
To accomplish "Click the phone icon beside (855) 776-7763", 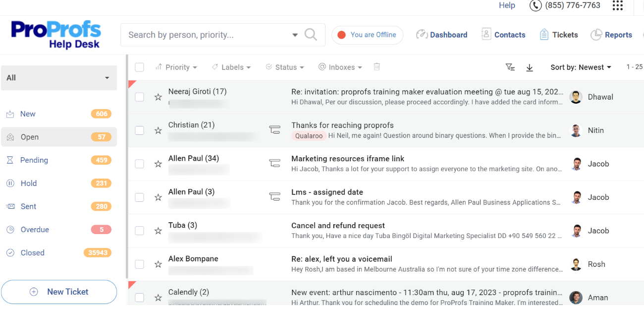I will 536,6.
